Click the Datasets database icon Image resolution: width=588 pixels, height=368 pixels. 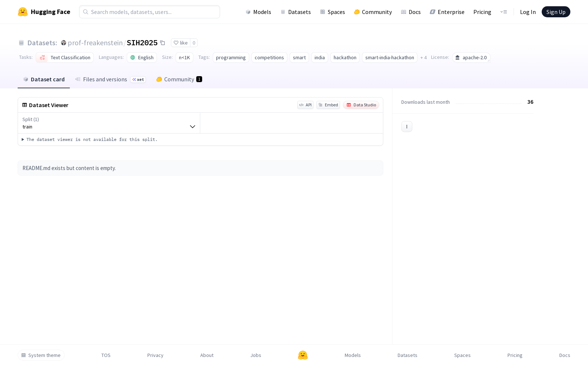pos(21,43)
